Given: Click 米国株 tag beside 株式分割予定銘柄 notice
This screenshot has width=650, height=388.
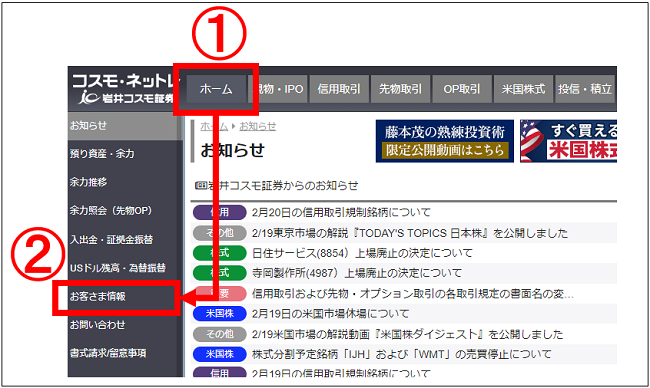Looking at the screenshot, I should 220,354.
